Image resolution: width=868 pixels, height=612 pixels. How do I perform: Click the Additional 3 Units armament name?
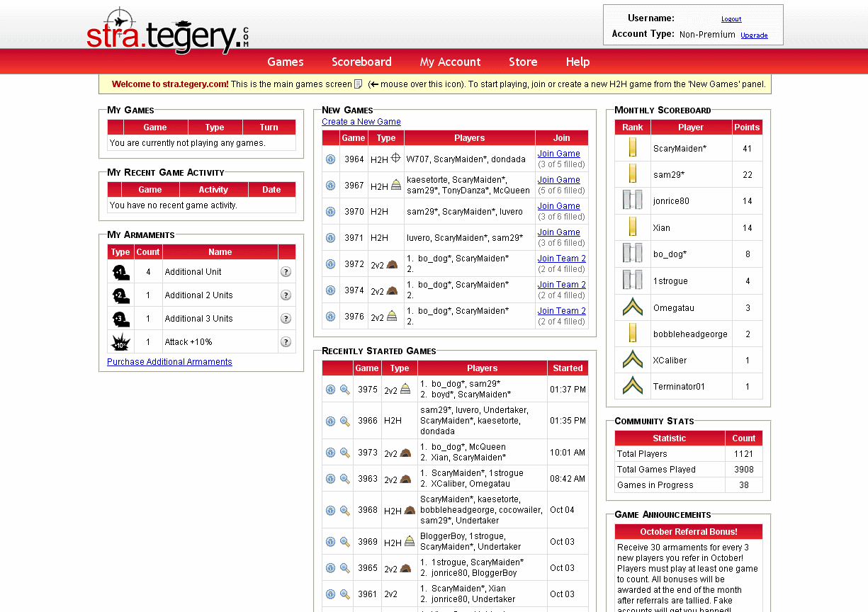click(198, 319)
